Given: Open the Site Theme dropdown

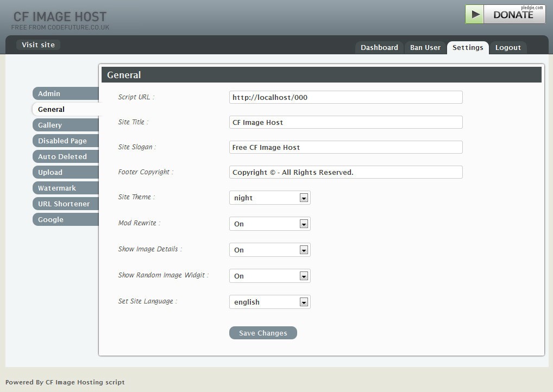Looking at the screenshot, I should [x=269, y=198].
